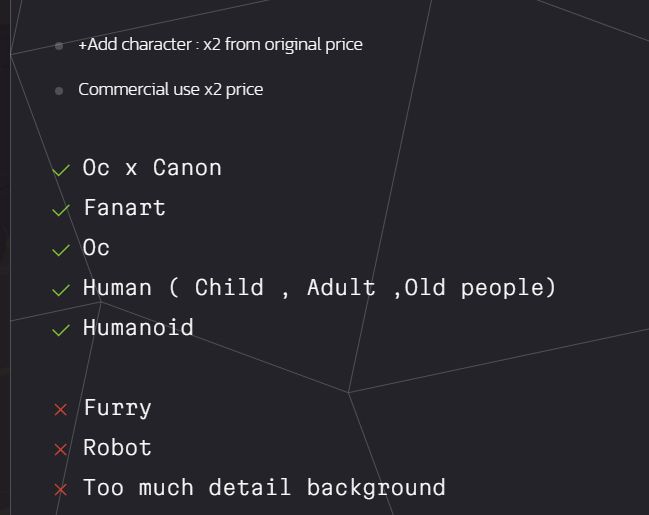Click red X beside Too much detail background
Screen dimensions: 649x515
click(61, 490)
